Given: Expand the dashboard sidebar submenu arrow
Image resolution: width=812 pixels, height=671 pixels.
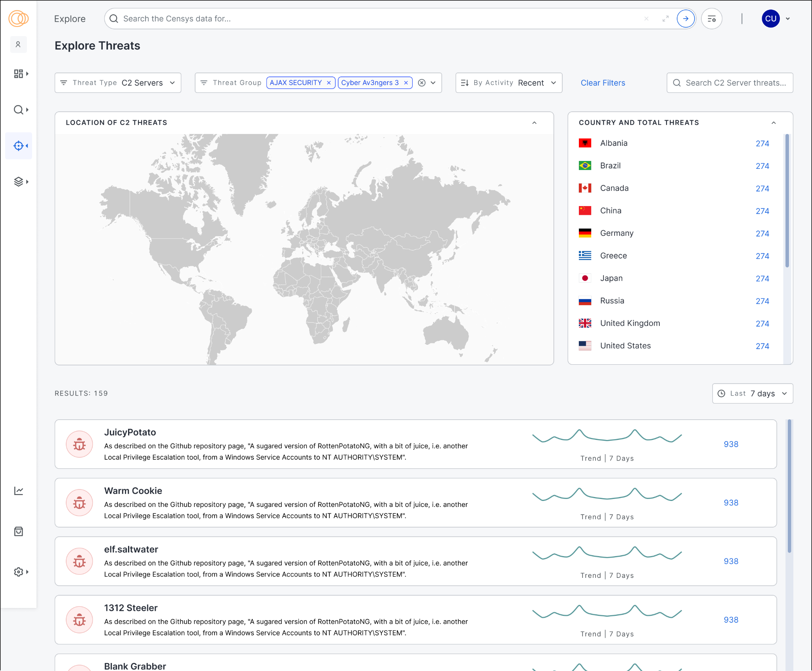Looking at the screenshot, I should pyautogui.click(x=27, y=74).
